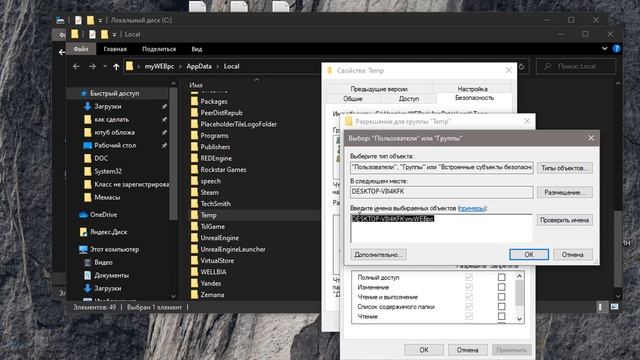This screenshot has width=640, height=360.
Task: Click Типы объектов button
Action: pyautogui.click(x=564, y=168)
